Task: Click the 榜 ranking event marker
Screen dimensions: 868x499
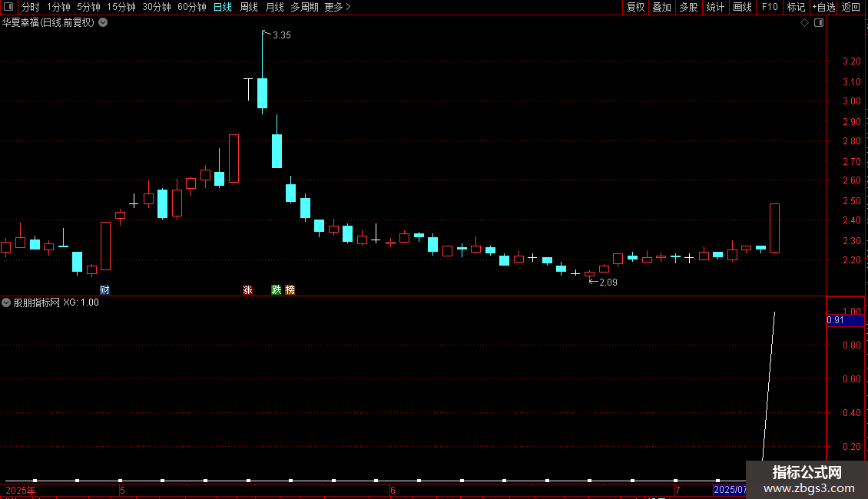Action: pos(290,290)
